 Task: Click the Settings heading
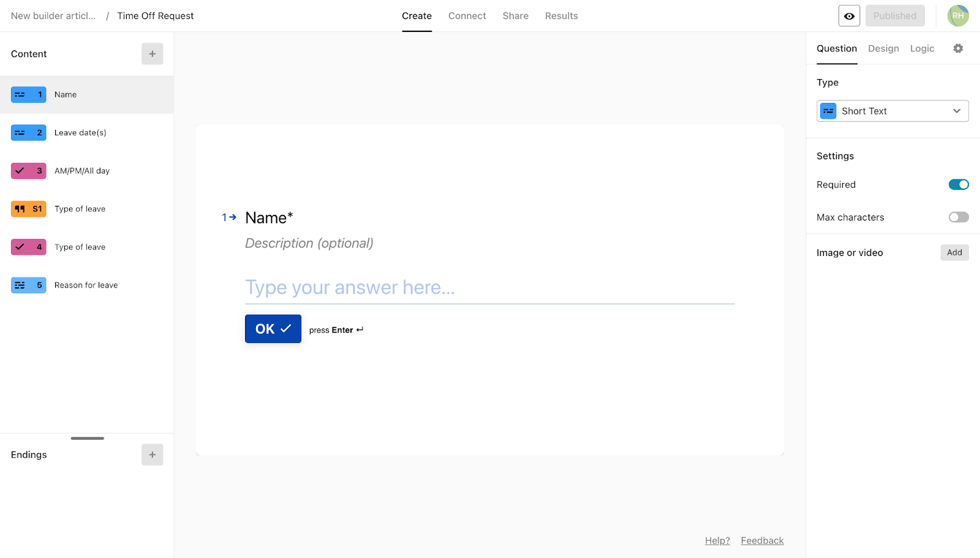[835, 156]
